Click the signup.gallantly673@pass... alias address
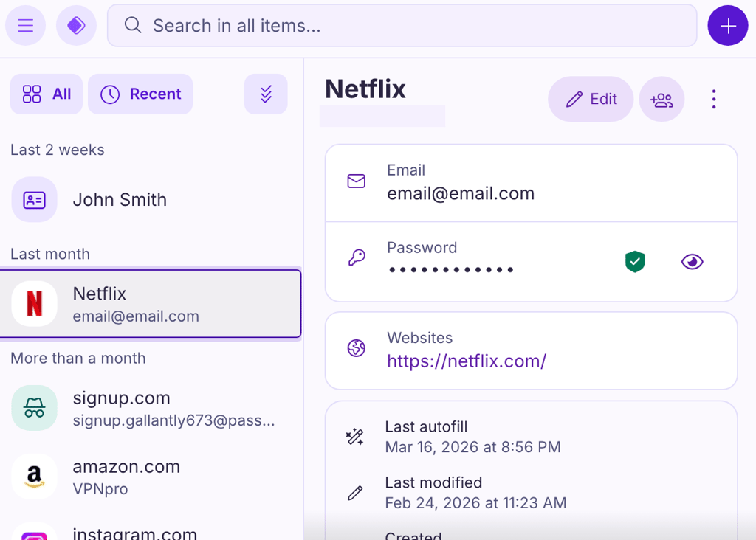 pos(173,420)
